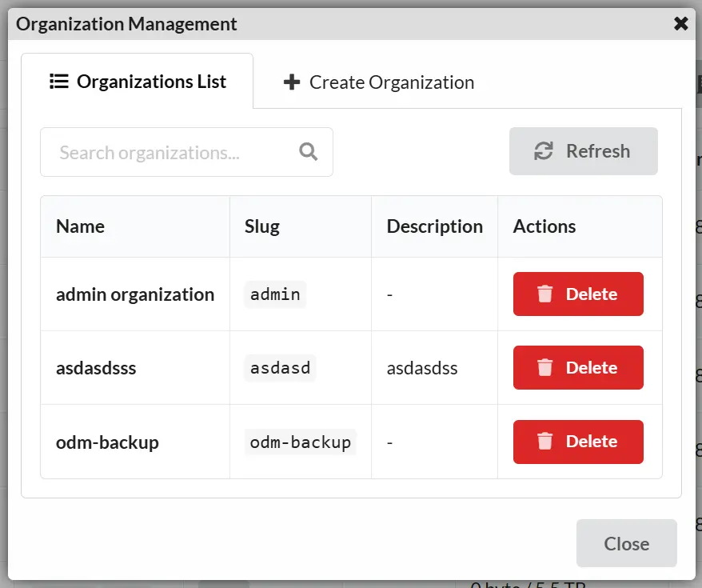Click the plus icon beside Create Organization
Viewport: 702px width, 588px height.
pyautogui.click(x=291, y=82)
